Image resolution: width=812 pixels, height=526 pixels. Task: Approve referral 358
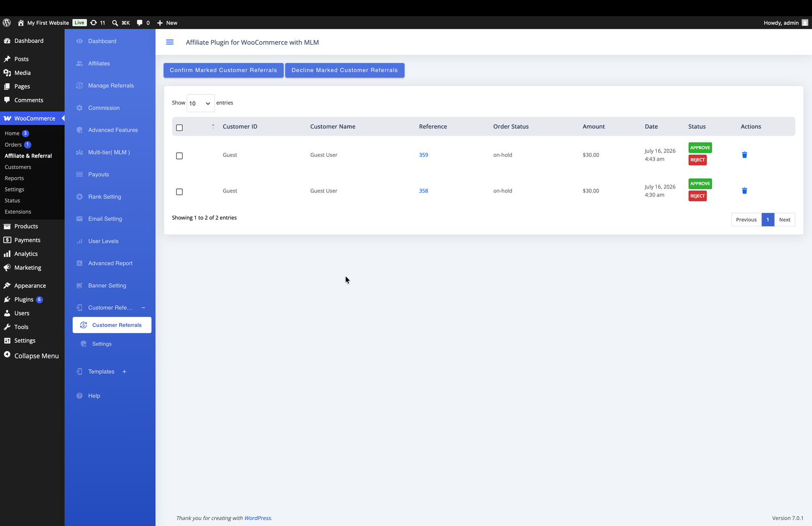click(700, 184)
